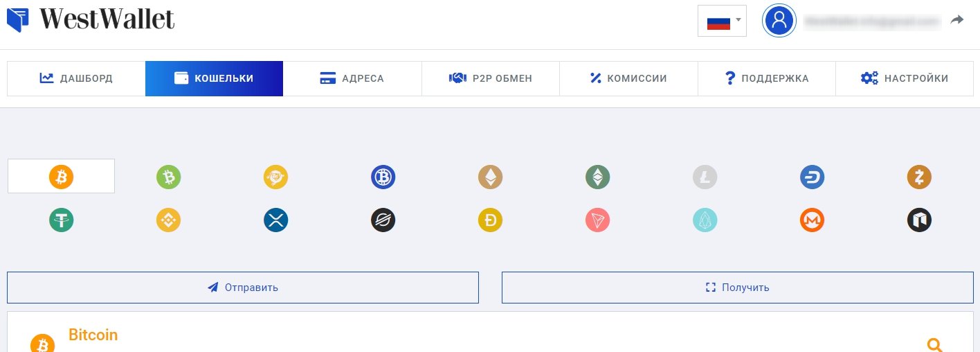Image resolution: width=980 pixels, height=352 pixels.
Task: Pick the Ripple XRP coin icon
Action: [x=275, y=220]
